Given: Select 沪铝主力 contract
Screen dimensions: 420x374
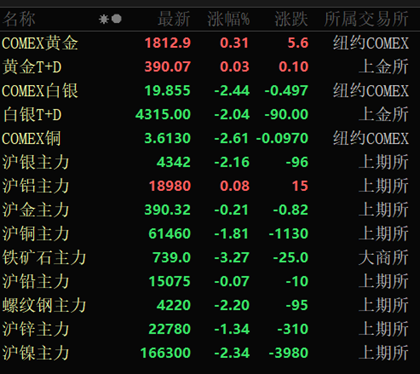Looking at the screenshot, I should click(x=210, y=186).
